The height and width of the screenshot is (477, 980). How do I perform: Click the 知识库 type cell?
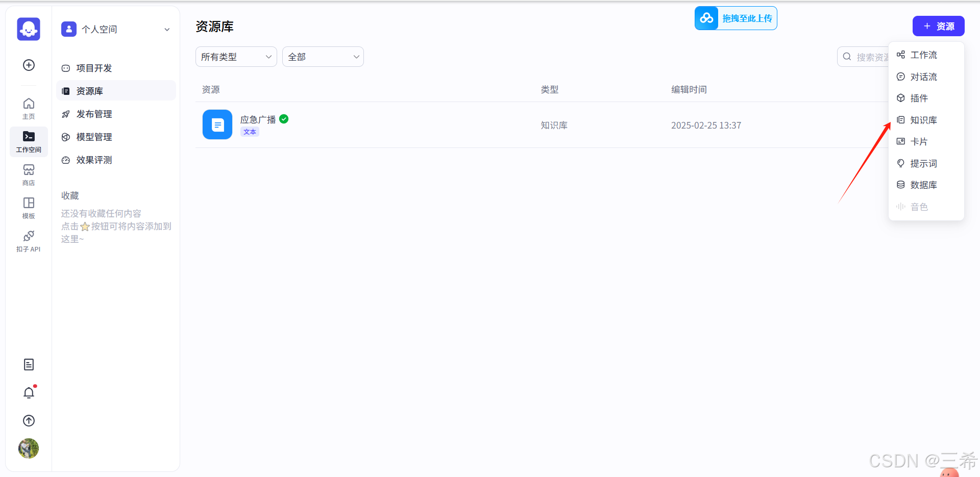pyautogui.click(x=554, y=125)
